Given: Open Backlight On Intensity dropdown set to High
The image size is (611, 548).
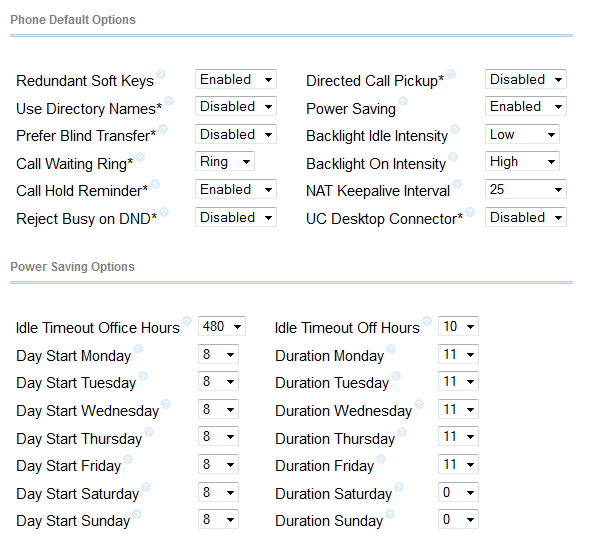Looking at the screenshot, I should click(522, 161).
